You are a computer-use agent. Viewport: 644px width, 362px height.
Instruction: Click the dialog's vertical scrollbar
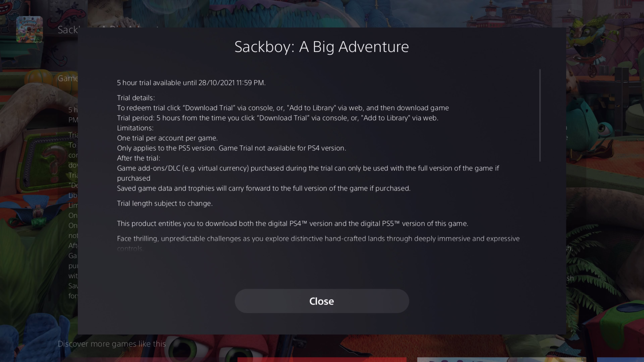540,115
